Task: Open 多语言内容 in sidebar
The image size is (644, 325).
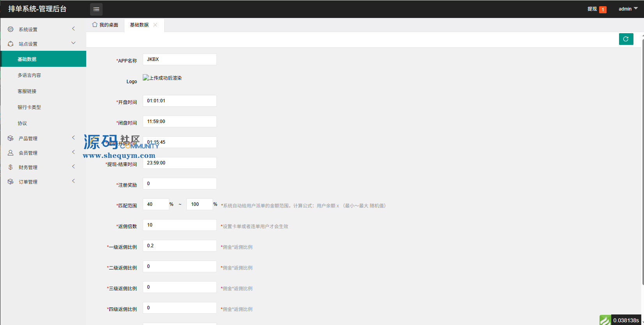Action: click(29, 75)
